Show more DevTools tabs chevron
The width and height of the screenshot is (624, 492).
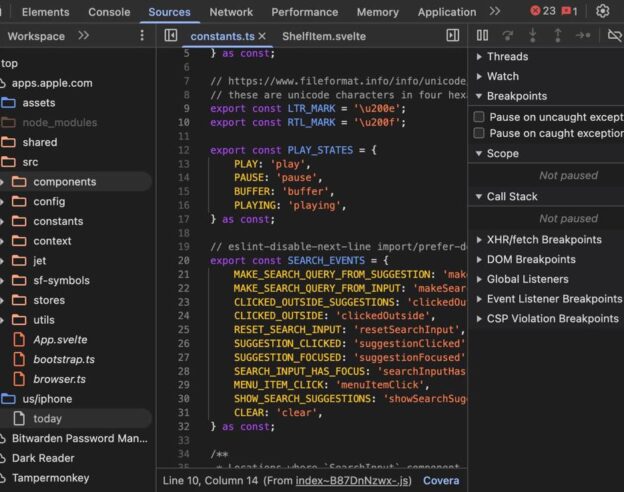click(495, 11)
